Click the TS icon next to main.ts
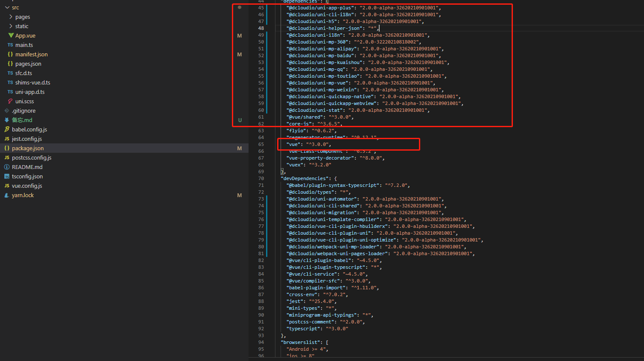This screenshot has height=361, width=644. (x=10, y=45)
